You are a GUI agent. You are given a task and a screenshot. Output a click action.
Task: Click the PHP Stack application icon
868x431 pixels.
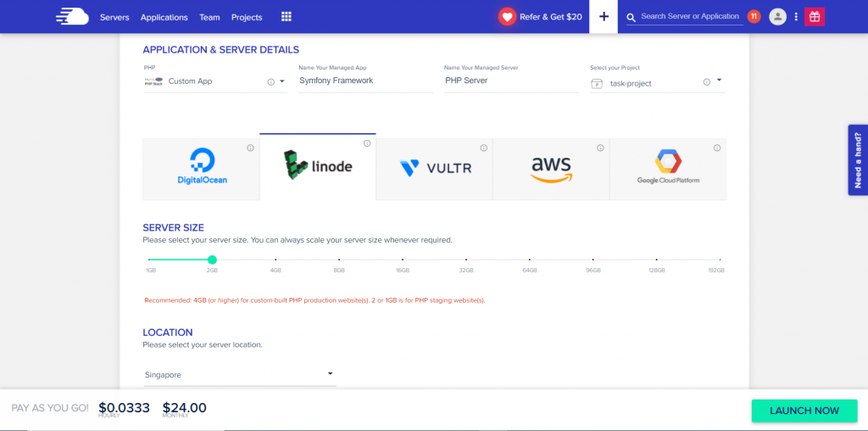153,81
